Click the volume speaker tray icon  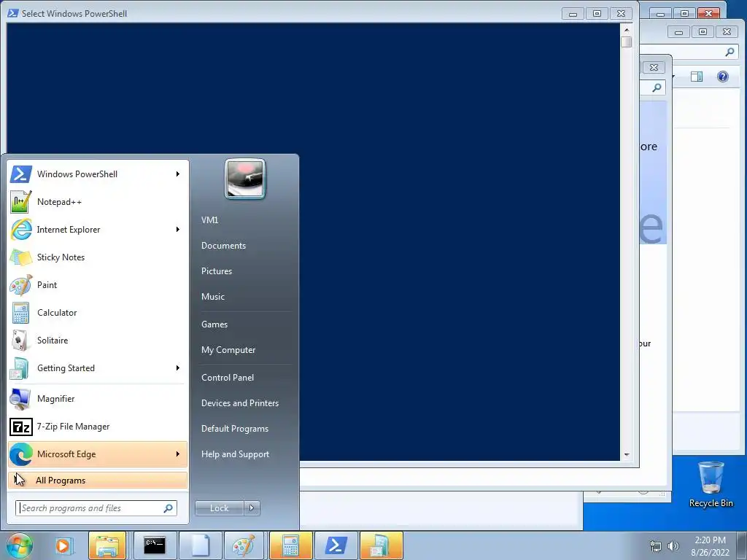tap(673, 546)
